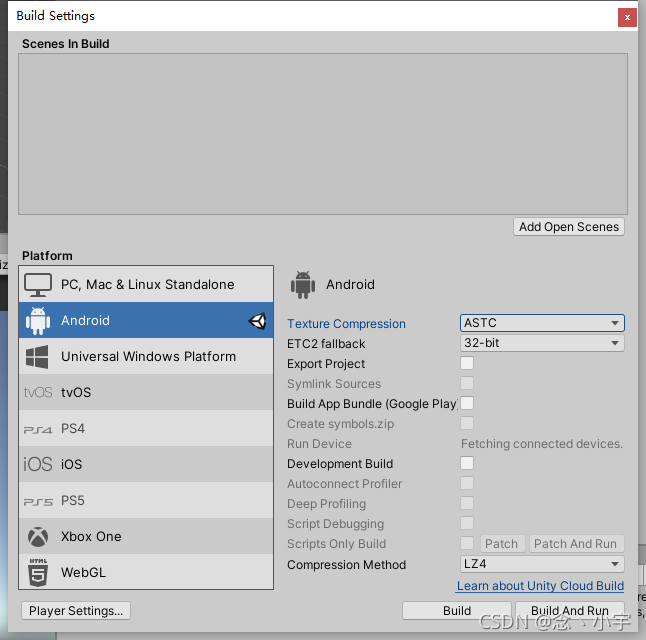
Task: Click the tvOS logo icon
Action: click(38, 392)
